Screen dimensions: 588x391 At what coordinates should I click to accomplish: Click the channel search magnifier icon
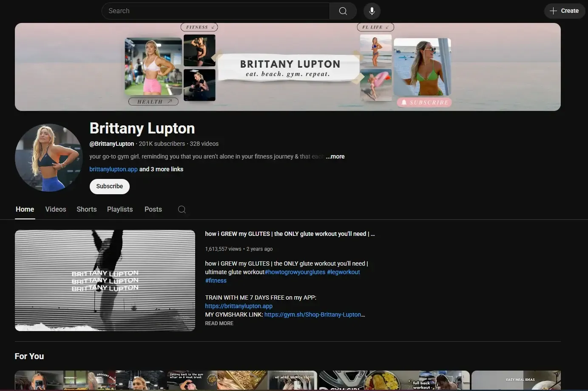(x=182, y=210)
